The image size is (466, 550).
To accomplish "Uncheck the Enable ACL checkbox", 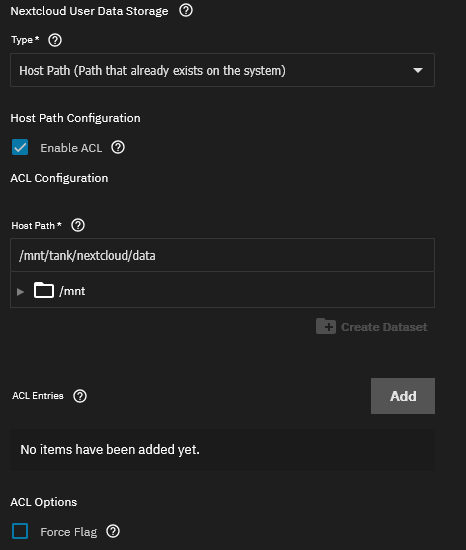I will coord(20,147).
